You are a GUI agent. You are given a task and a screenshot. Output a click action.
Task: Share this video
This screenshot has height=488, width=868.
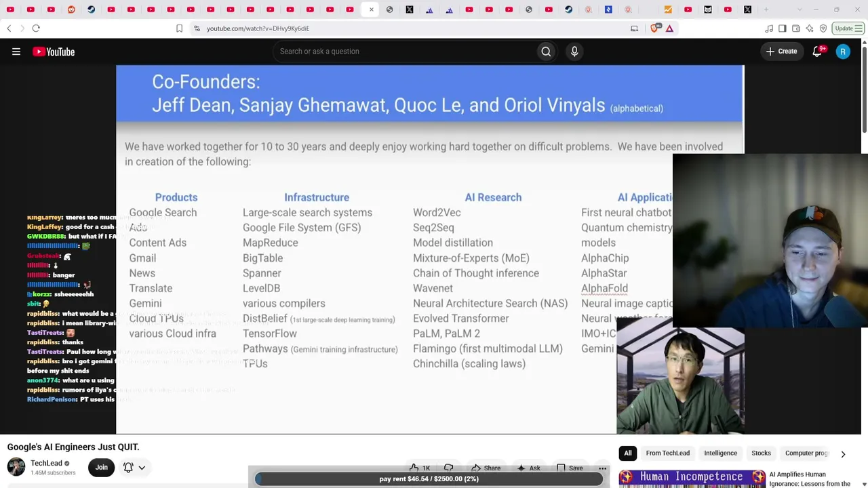486,468
